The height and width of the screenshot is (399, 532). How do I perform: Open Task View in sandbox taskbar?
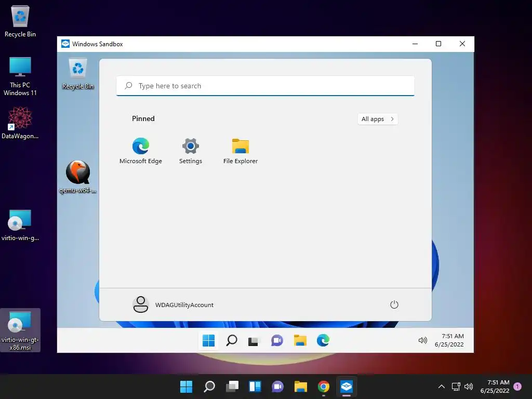(x=254, y=341)
